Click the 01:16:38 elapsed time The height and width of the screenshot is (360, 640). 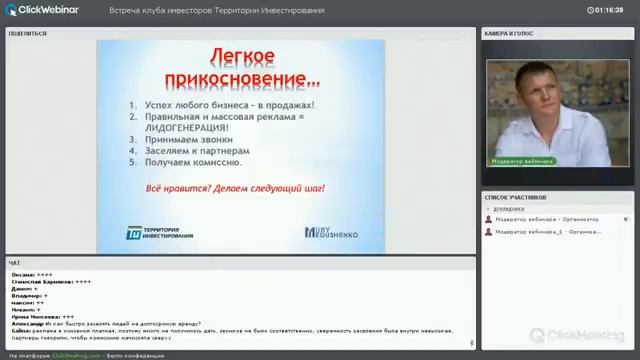[609, 10]
